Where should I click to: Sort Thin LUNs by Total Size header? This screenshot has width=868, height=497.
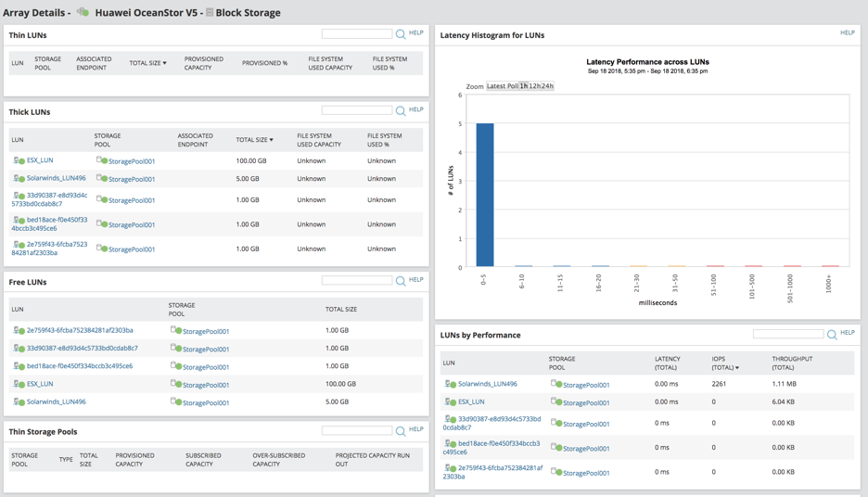click(x=147, y=63)
